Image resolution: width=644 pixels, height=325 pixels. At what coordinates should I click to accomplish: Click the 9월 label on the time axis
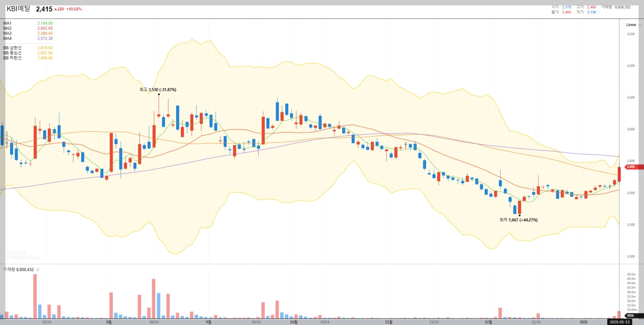(x=209, y=322)
